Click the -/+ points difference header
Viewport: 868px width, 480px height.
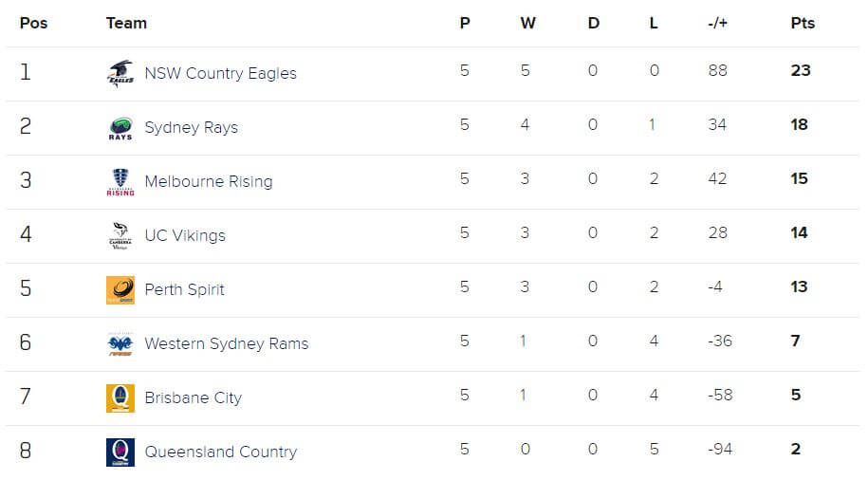pyautogui.click(x=717, y=24)
